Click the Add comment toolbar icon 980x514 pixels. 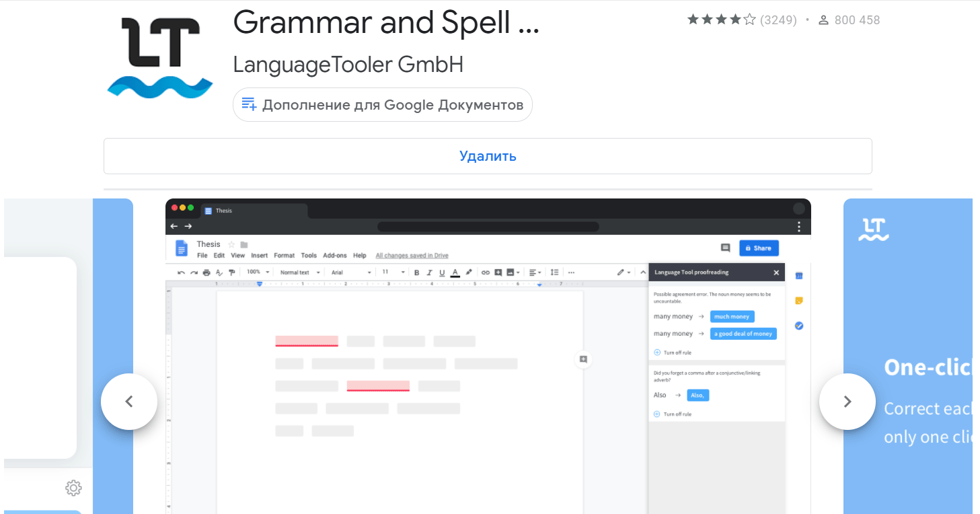(498, 272)
